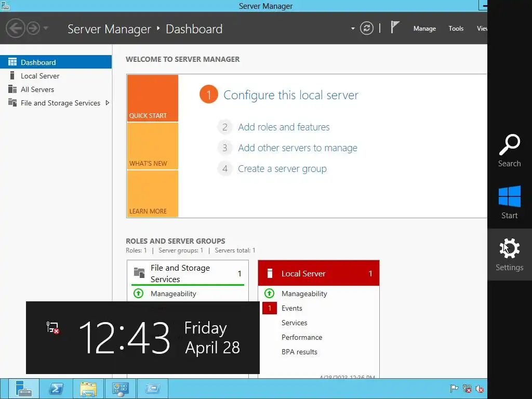Click the Dashboard grid icon in sidebar
532x399 pixels.
tap(12, 62)
